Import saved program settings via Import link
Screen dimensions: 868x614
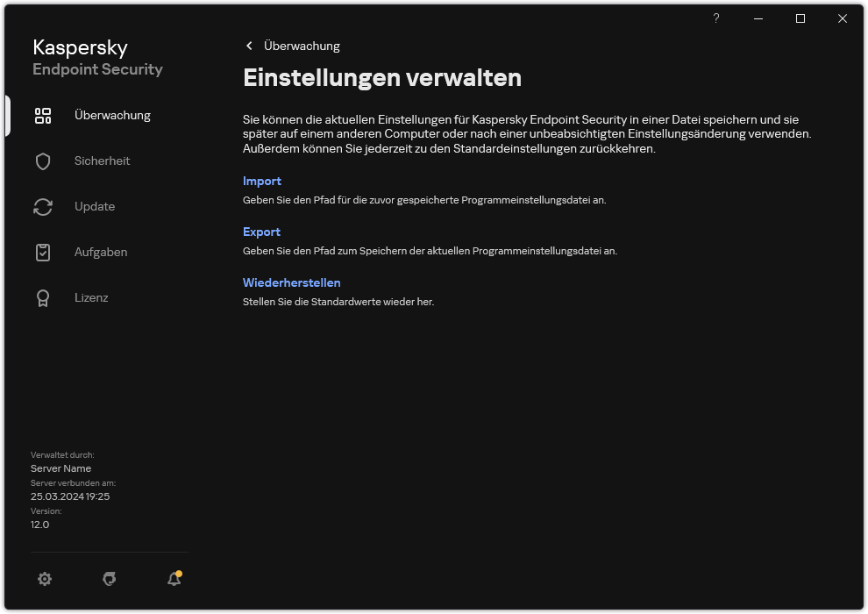coord(262,181)
